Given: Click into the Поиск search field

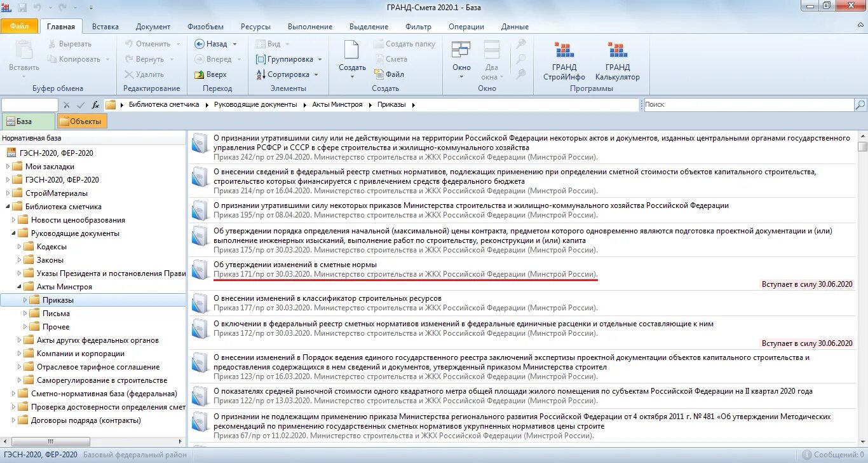Looking at the screenshot, I should pos(749,105).
